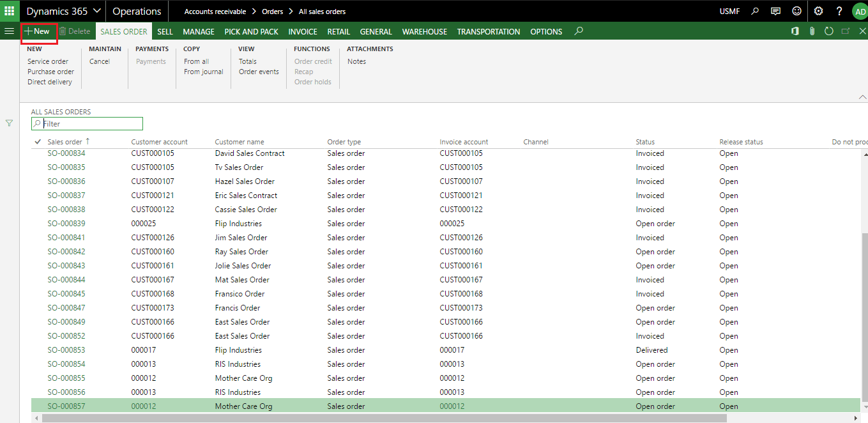
Task: Open sales order SO-000853 link
Action: (x=66, y=350)
